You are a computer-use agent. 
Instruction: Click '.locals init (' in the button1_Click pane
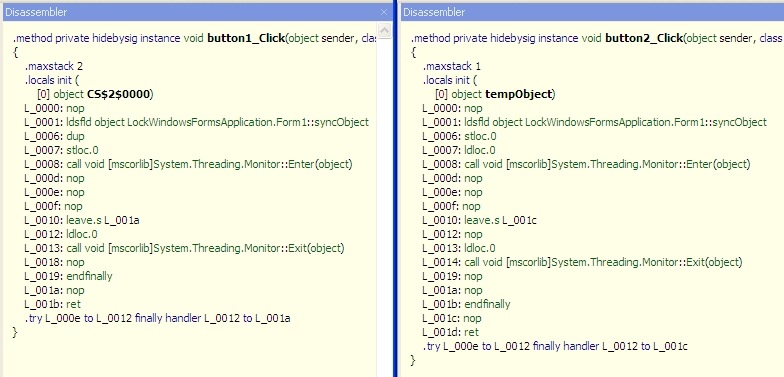coord(52,80)
